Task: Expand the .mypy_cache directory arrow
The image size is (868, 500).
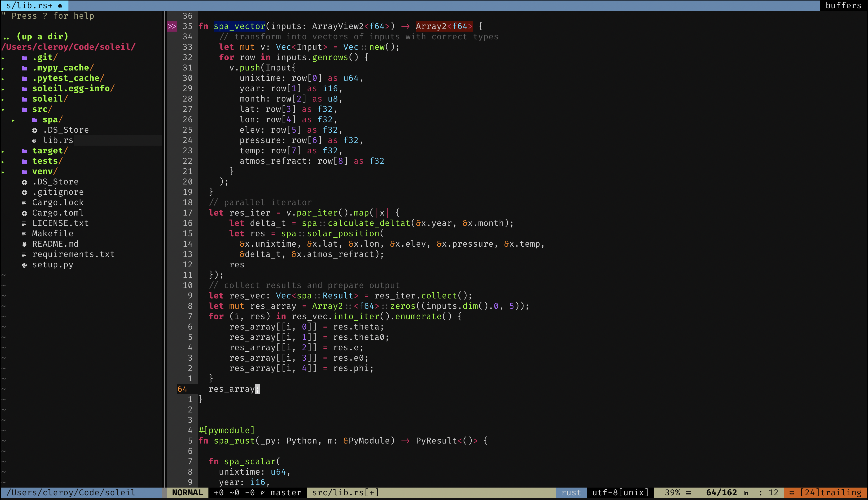Action: click(3, 68)
